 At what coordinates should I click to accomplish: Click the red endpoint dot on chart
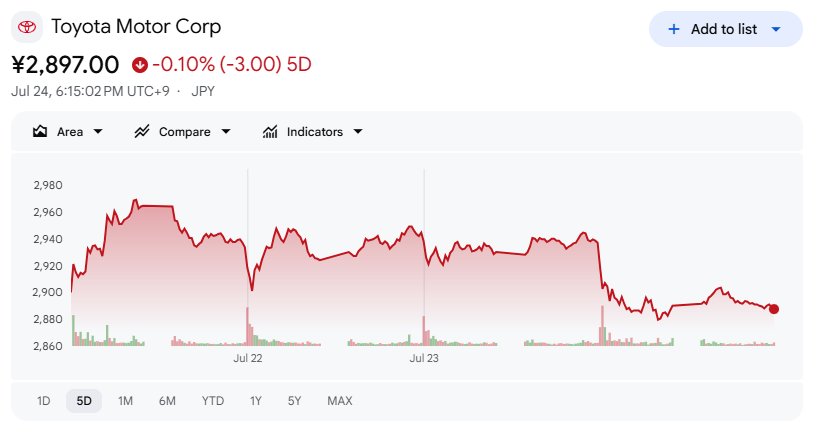tap(774, 309)
